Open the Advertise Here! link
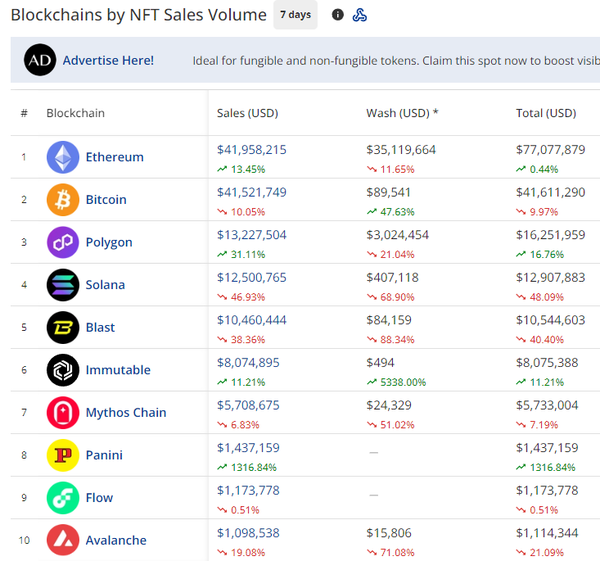This screenshot has height=561, width=600. 108,60
